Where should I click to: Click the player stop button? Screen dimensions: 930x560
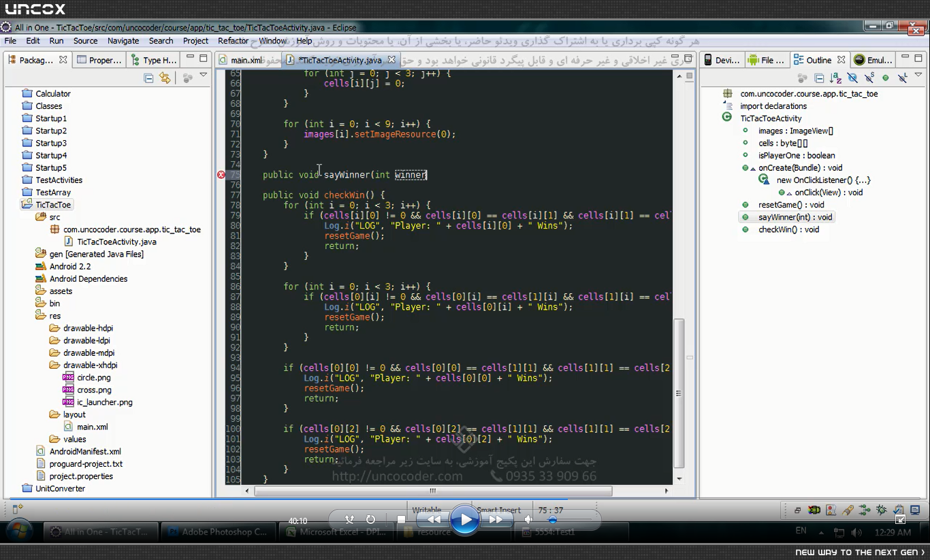401,520
